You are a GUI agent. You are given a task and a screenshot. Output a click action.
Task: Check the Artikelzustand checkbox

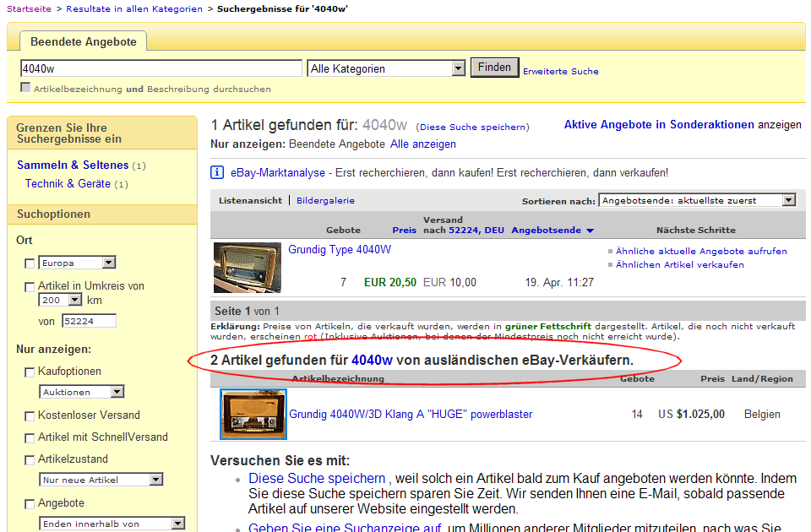click(x=30, y=459)
